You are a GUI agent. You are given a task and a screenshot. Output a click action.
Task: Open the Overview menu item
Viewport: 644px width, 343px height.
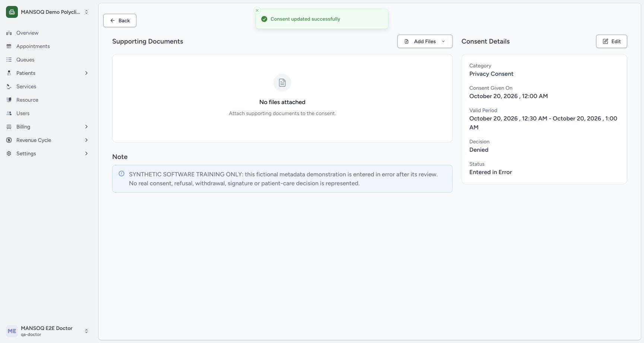pyautogui.click(x=48, y=33)
